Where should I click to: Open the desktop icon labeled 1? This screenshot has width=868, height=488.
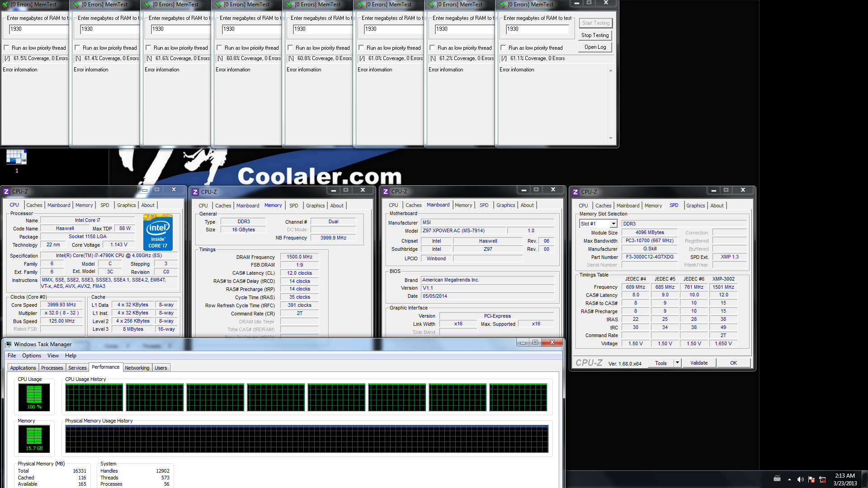[x=17, y=160]
